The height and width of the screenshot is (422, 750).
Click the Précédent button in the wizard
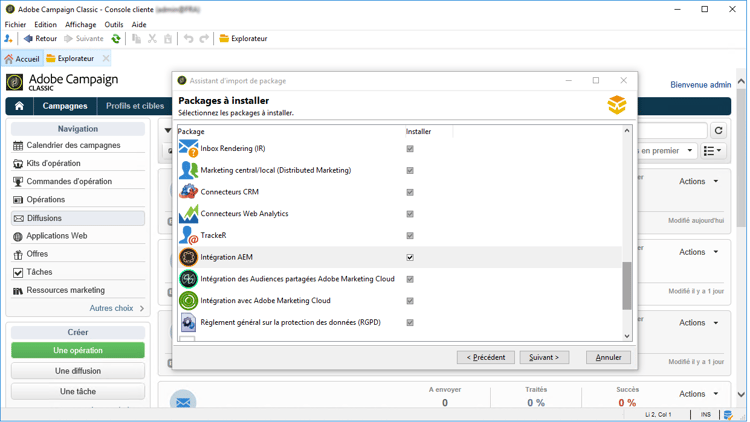(x=485, y=357)
